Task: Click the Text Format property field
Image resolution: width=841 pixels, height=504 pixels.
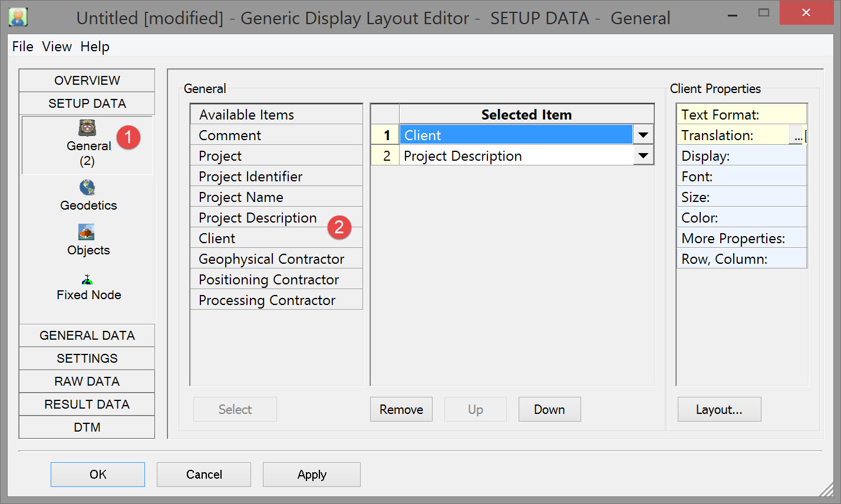Action: 741,115
